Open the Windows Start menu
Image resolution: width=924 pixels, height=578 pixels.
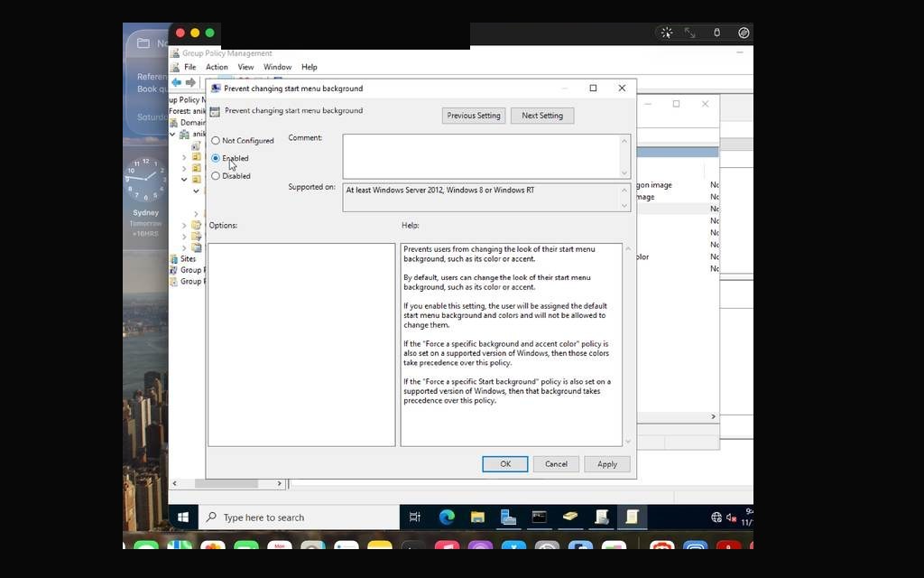pyautogui.click(x=183, y=517)
